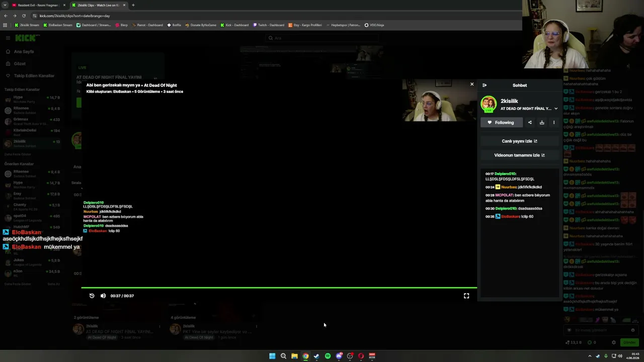Click the Following button for 2kisilik
The width and height of the screenshot is (644, 362).
(501, 122)
